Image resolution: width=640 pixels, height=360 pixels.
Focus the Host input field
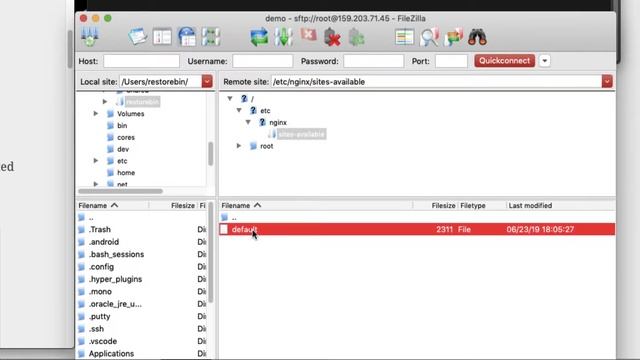point(141,61)
